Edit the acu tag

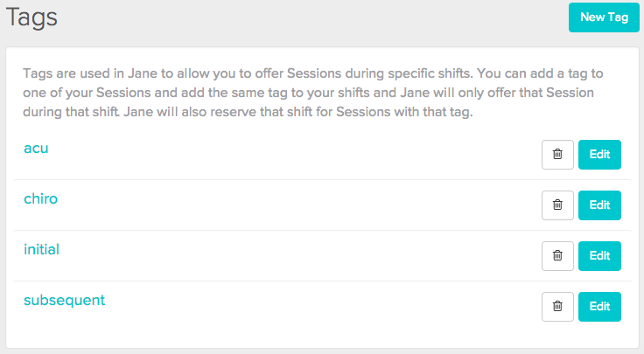(x=599, y=154)
